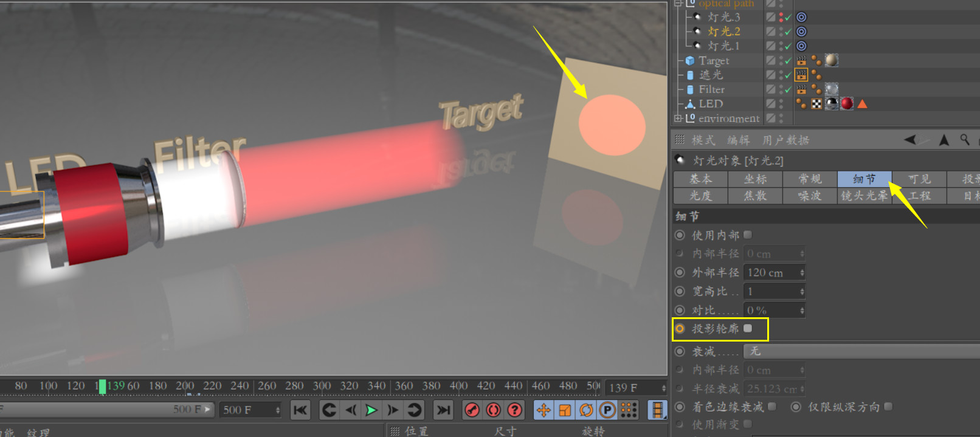Click the record active objects icon
This screenshot has height=437, width=980.
click(472, 410)
